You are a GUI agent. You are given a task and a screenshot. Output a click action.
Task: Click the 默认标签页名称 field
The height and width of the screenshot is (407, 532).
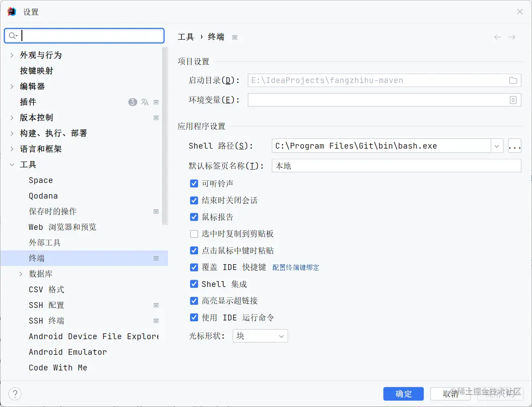396,166
